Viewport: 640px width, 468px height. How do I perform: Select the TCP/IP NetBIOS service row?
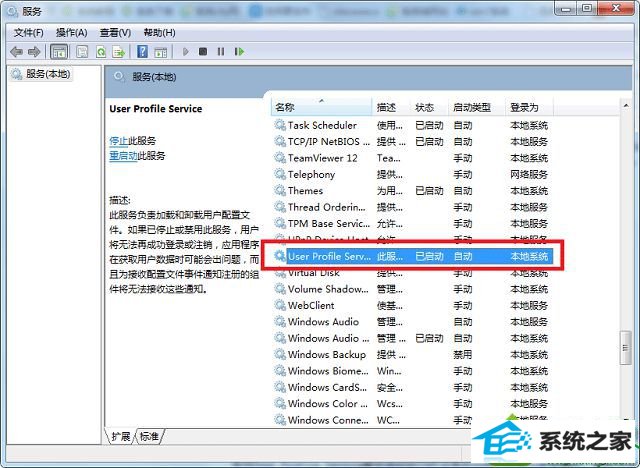412,142
